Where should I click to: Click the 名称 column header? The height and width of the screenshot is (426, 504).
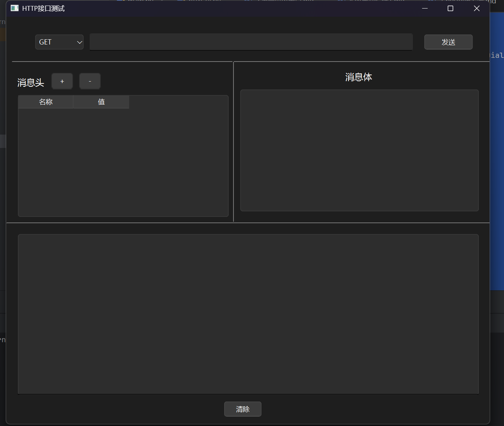click(x=46, y=102)
